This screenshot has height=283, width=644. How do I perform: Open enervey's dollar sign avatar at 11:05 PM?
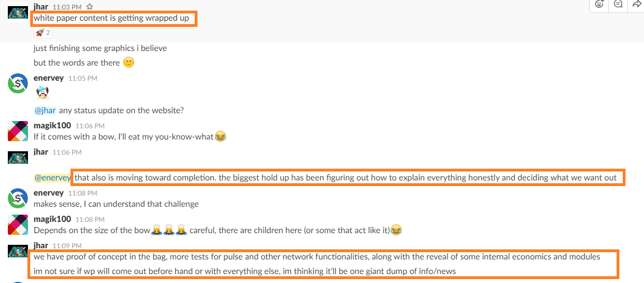(18, 83)
